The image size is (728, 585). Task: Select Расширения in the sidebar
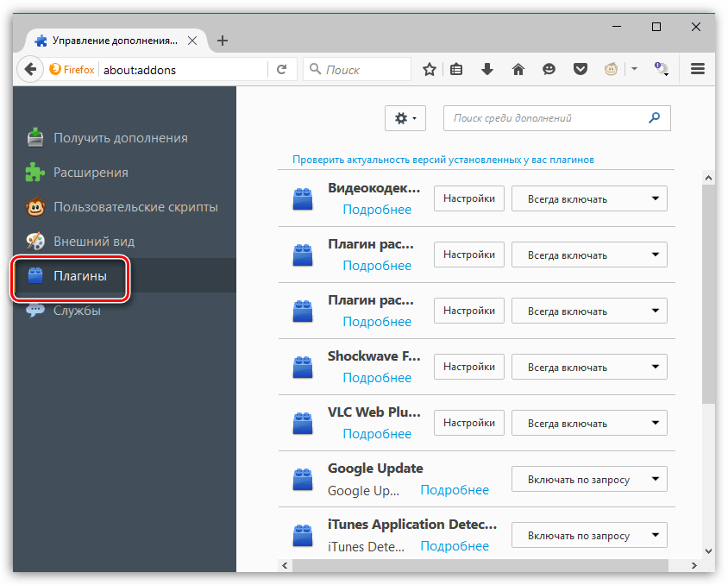tap(91, 173)
